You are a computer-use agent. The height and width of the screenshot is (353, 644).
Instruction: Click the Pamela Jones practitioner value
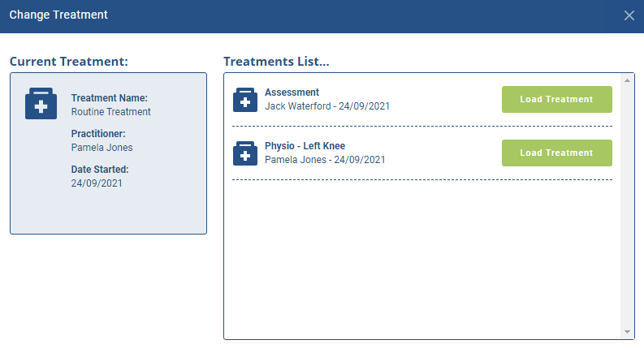[102, 148]
